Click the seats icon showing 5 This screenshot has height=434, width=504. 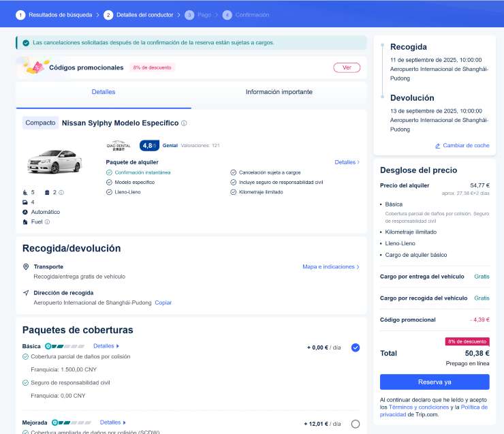pos(25,192)
